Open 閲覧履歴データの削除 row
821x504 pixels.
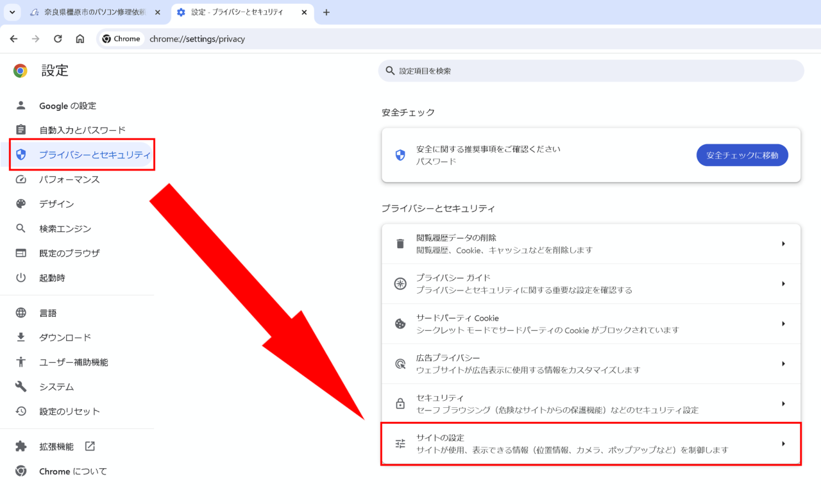(591, 244)
